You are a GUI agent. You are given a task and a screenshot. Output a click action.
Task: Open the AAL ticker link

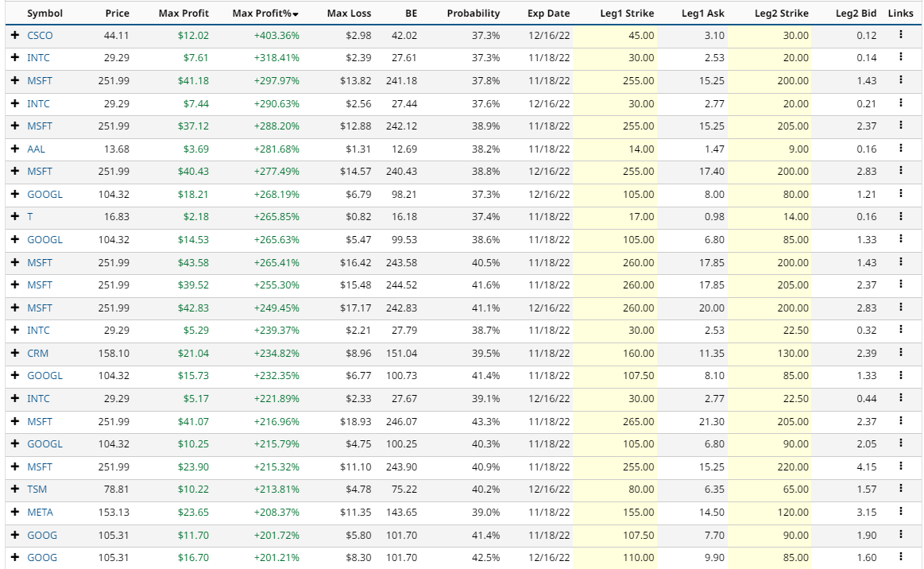click(37, 149)
